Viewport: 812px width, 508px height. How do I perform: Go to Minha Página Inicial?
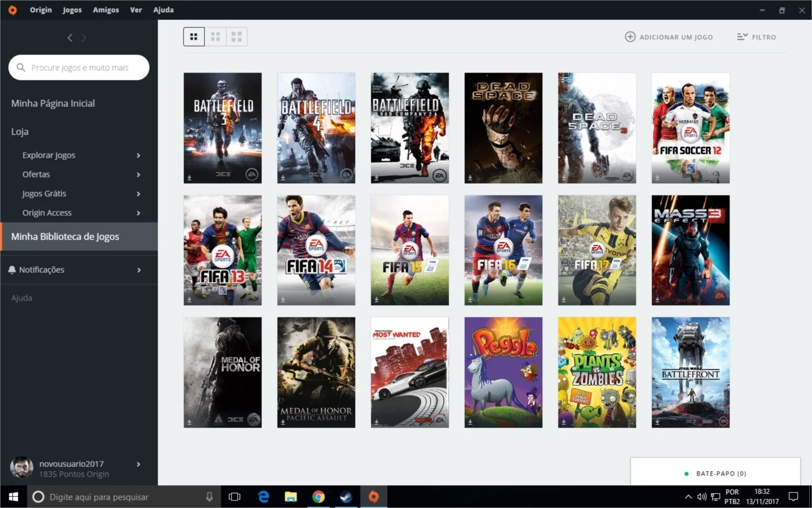(x=53, y=103)
